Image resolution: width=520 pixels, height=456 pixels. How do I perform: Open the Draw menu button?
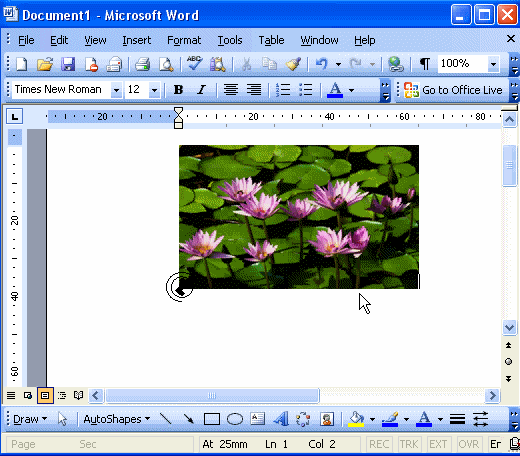(x=30, y=419)
